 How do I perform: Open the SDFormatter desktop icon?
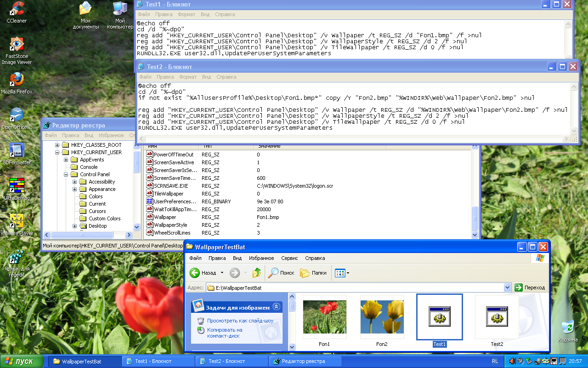pyautogui.click(x=17, y=150)
